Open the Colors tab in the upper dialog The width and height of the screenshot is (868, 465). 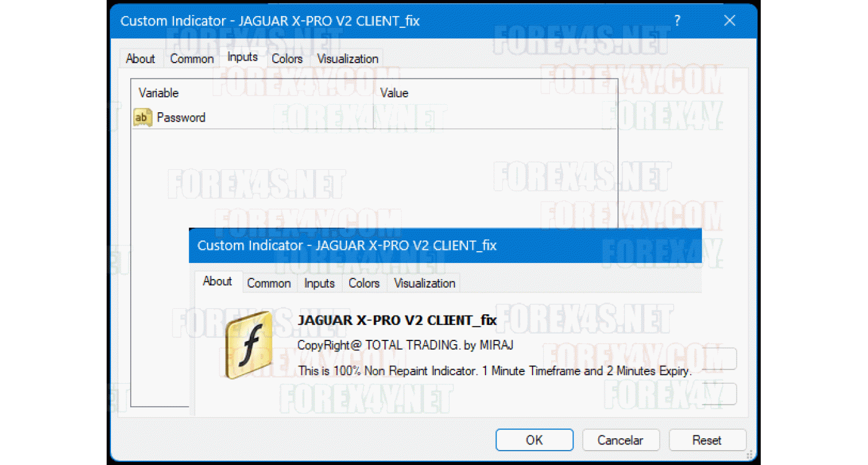tap(287, 59)
